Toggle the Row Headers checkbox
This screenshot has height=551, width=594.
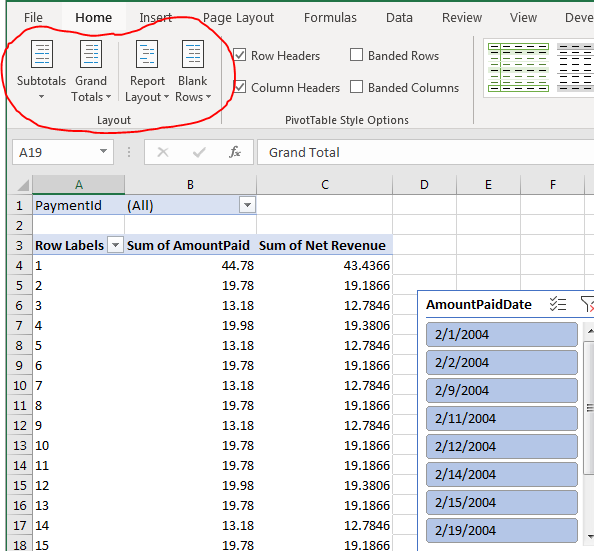point(239,55)
